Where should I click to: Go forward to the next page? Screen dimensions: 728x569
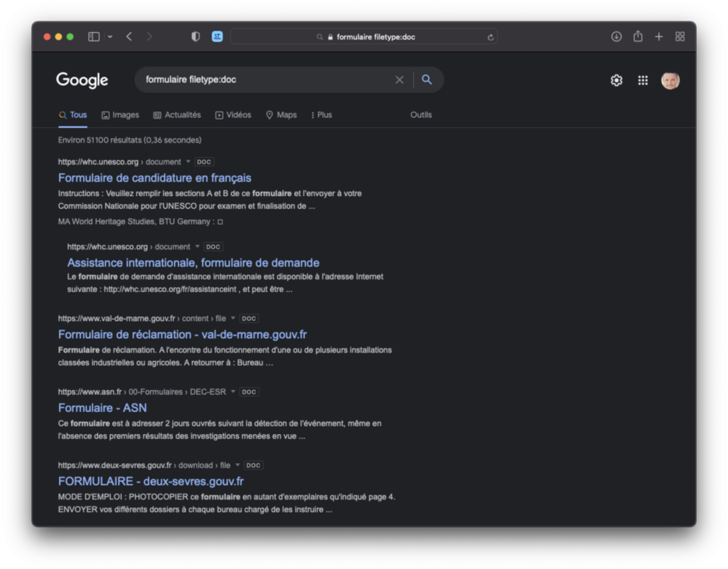click(x=149, y=37)
